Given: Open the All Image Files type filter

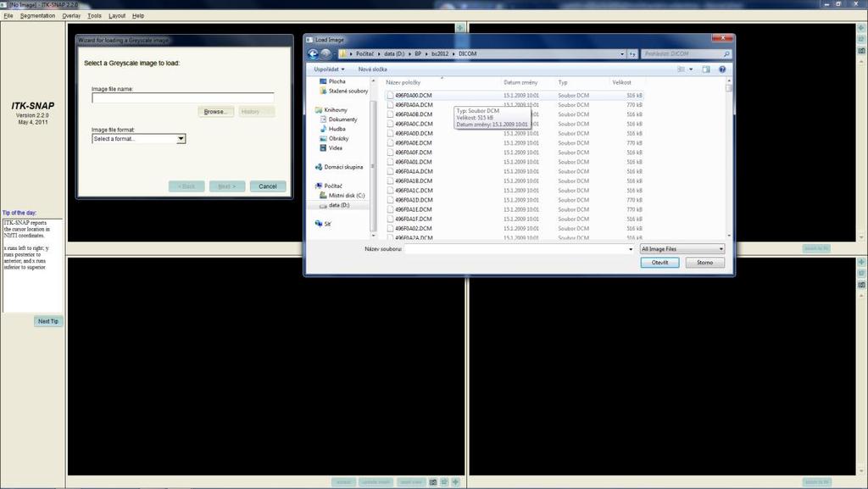Looking at the screenshot, I should tap(682, 249).
